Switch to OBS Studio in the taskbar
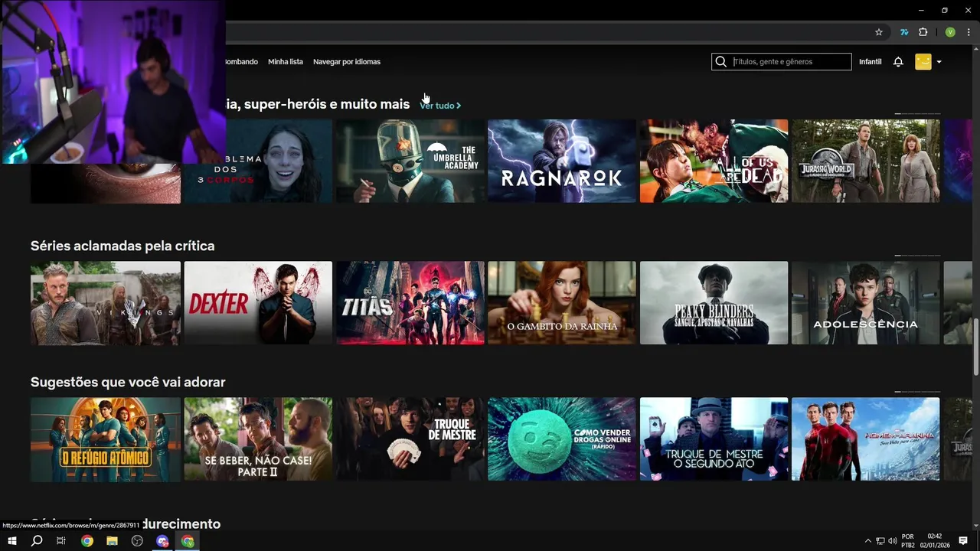Viewport: 980px width, 551px height. 137,541
